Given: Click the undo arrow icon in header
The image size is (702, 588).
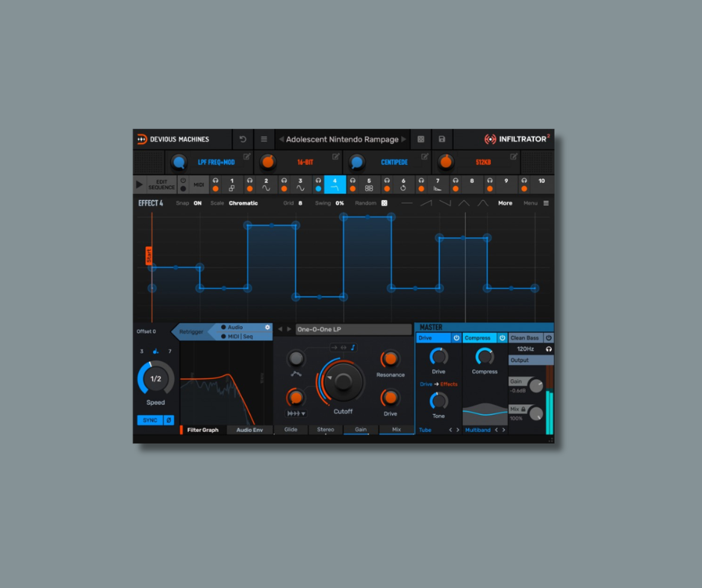Looking at the screenshot, I should tap(243, 140).
